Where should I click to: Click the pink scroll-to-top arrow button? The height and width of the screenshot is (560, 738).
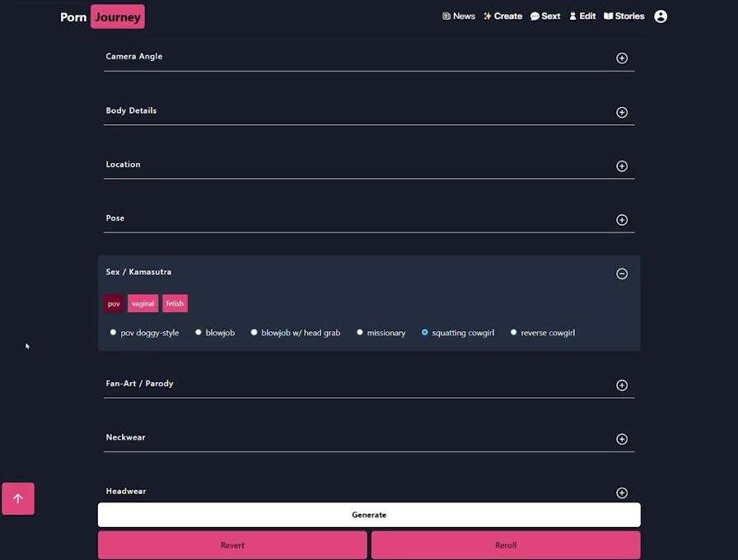point(18,498)
